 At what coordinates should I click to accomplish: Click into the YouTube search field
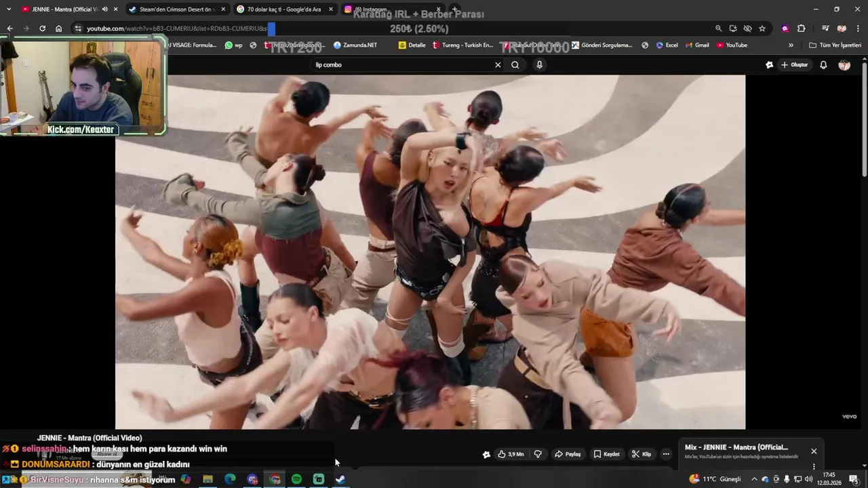pos(400,65)
